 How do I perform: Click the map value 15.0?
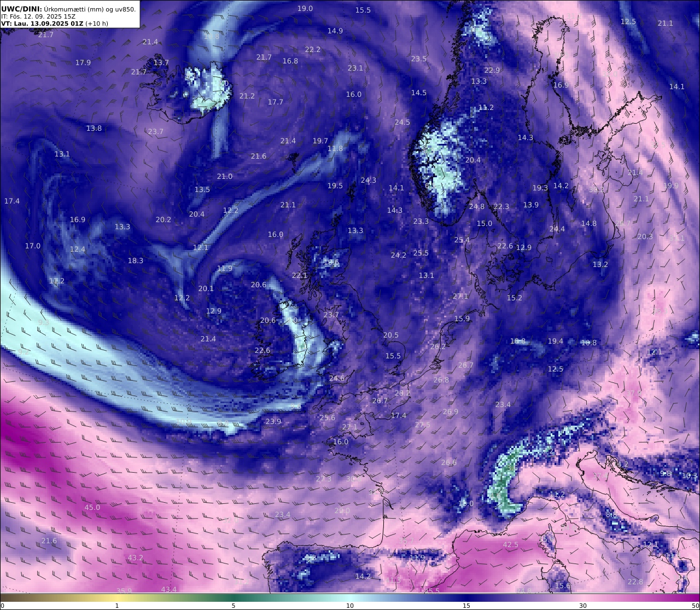(x=485, y=223)
